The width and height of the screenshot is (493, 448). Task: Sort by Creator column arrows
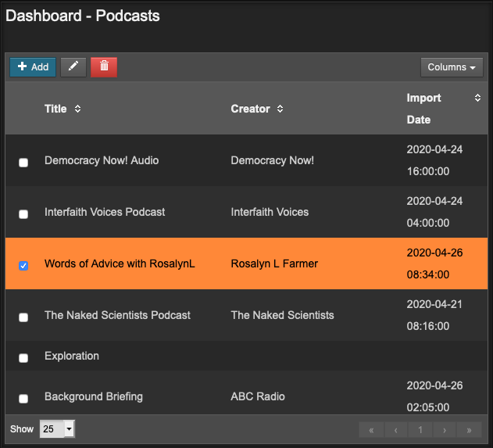click(x=280, y=109)
